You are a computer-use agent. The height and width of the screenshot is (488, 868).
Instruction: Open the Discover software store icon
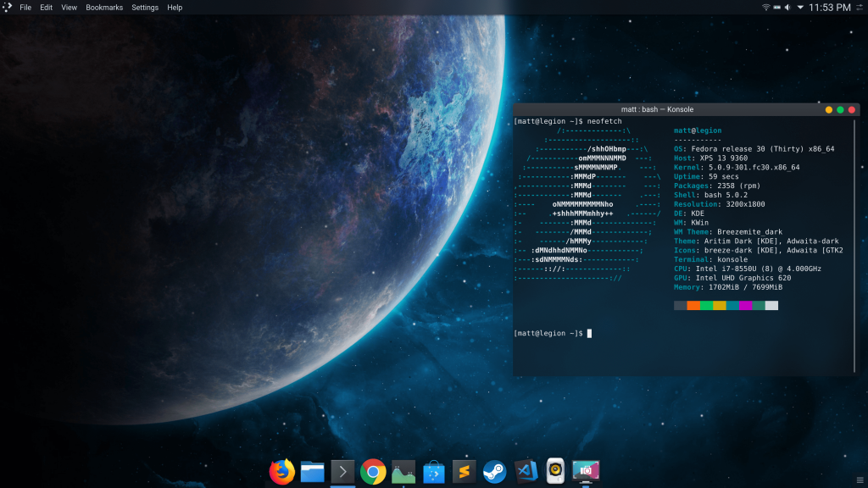[434, 471]
